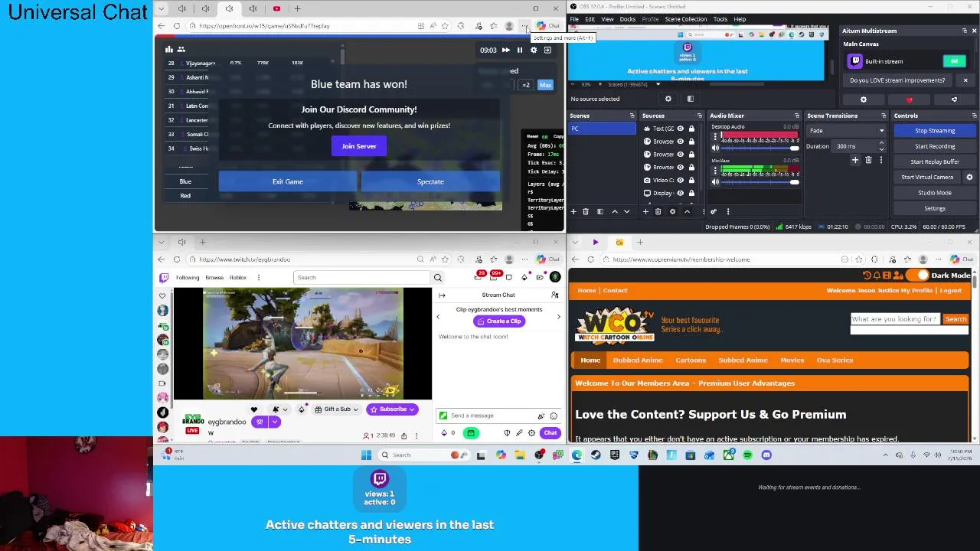This screenshot has height=551, width=980.
Task: Open properties gear in Sources toolbar
Action: (672, 212)
